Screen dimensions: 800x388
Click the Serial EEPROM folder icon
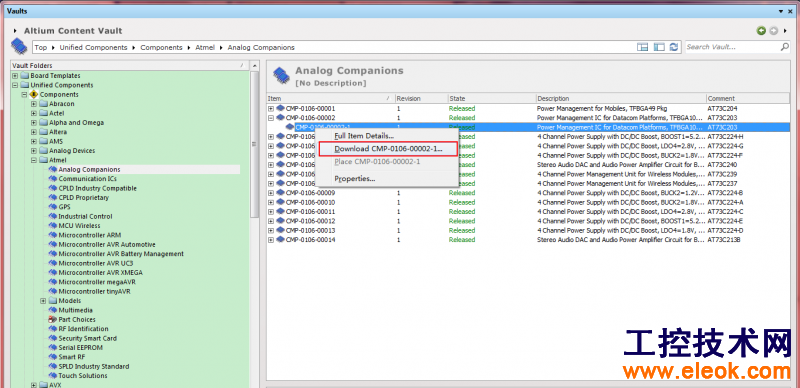tap(53, 348)
